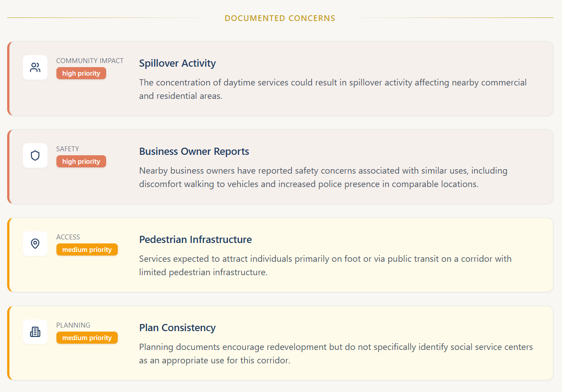The image size is (562, 392).
Task: Select the Spillover Activity heading
Action: coord(177,64)
